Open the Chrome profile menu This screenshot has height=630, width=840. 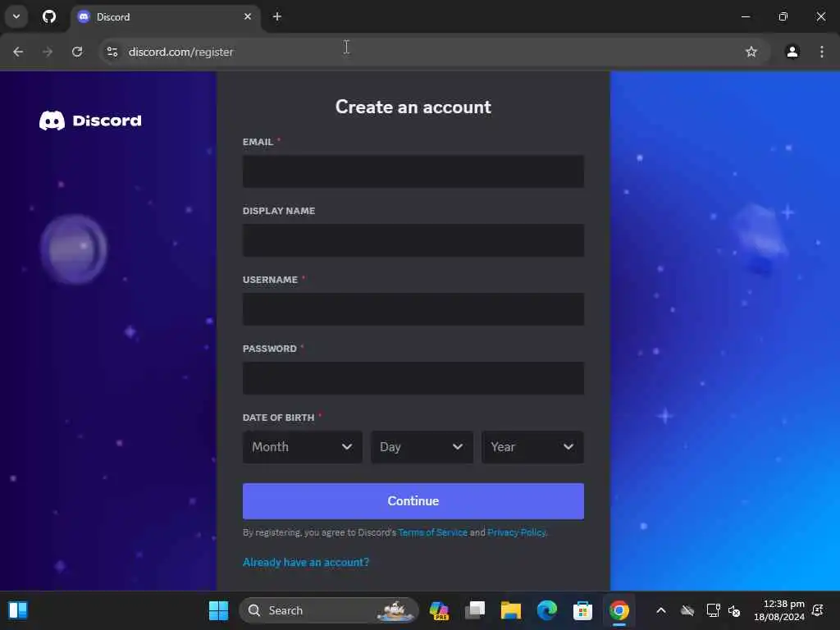tap(792, 52)
